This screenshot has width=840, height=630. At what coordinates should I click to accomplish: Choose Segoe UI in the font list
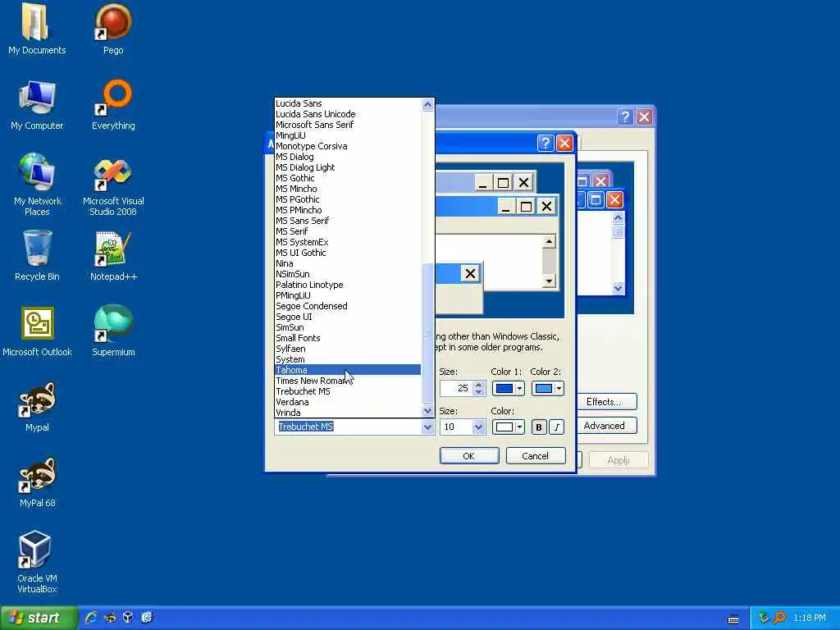coord(348,317)
